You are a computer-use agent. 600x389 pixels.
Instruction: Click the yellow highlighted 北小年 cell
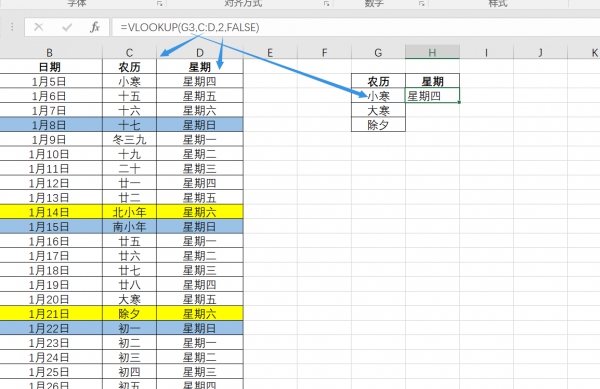(129, 212)
